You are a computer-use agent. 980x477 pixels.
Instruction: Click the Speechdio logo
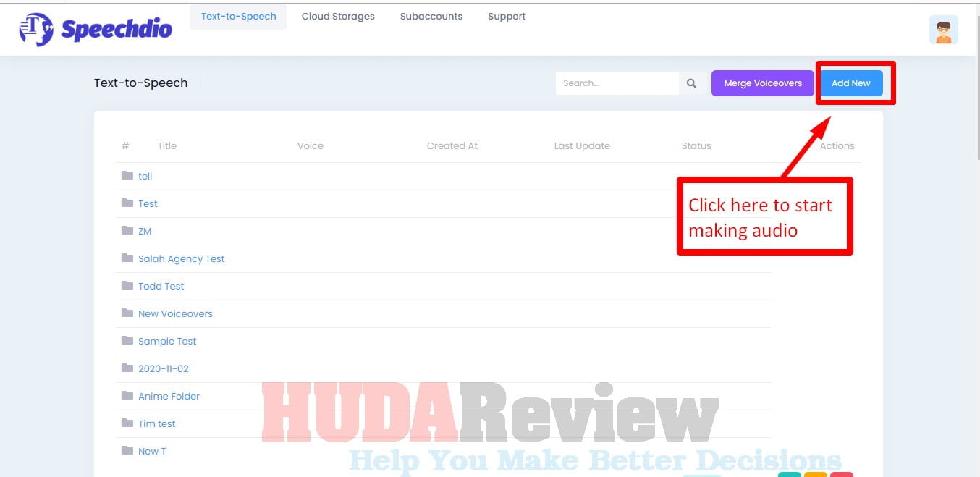click(x=96, y=29)
